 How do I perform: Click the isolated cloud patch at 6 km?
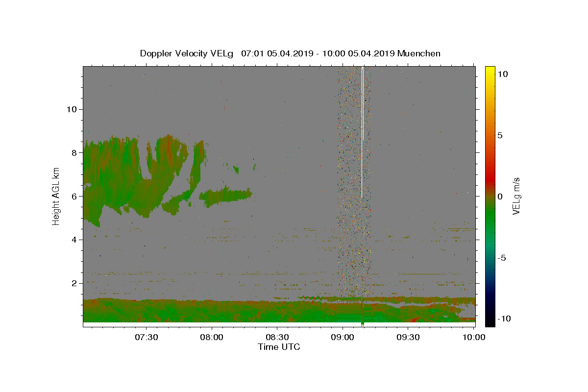click(225, 196)
